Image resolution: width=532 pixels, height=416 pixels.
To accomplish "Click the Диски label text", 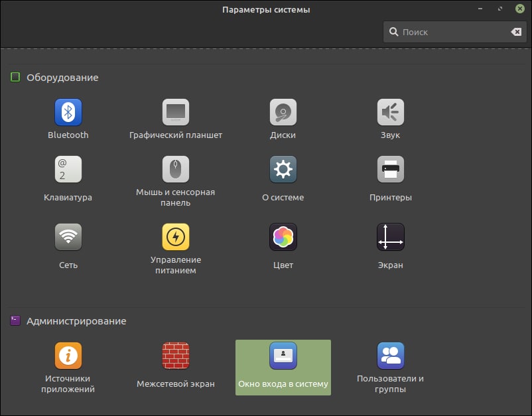I will tap(283, 135).
